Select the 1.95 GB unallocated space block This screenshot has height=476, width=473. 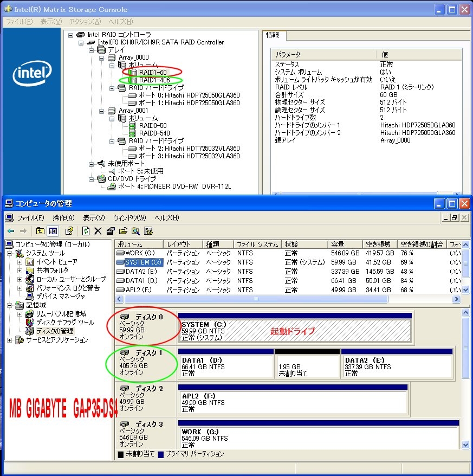(x=307, y=366)
